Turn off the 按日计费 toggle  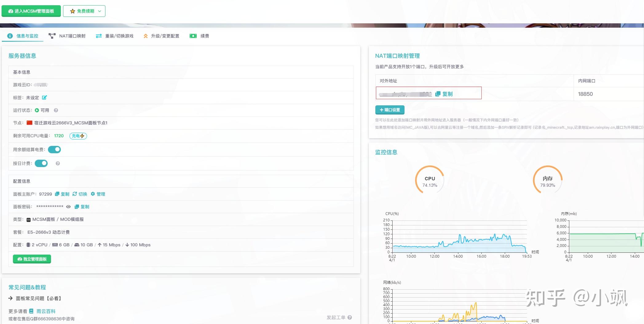(x=41, y=163)
